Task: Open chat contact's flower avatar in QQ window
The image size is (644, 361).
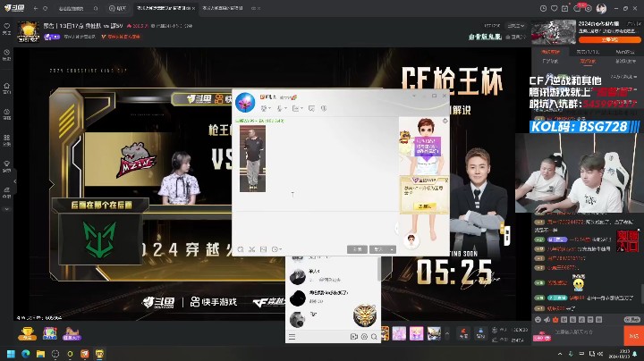Action: [245, 103]
